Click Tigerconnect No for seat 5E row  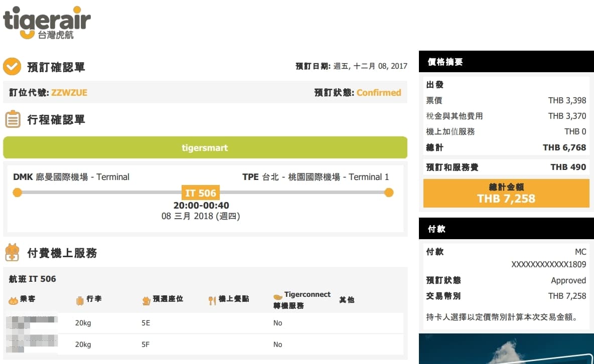pyautogui.click(x=277, y=323)
